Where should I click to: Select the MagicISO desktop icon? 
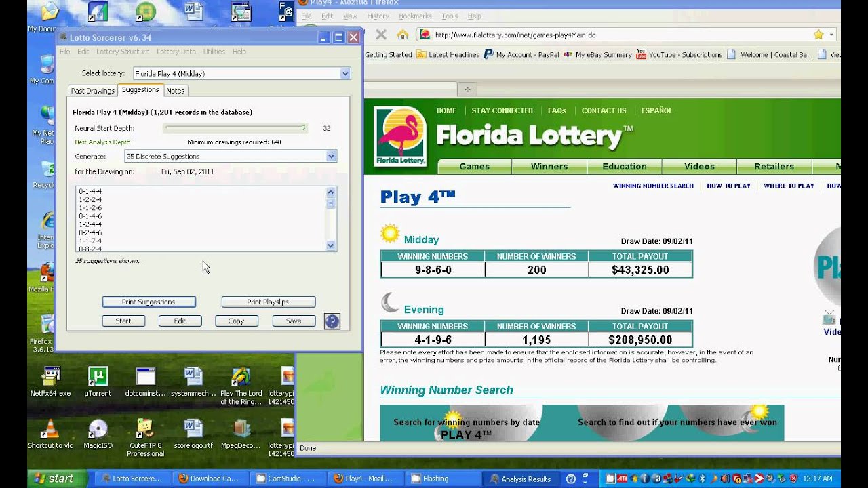[98, 434]
